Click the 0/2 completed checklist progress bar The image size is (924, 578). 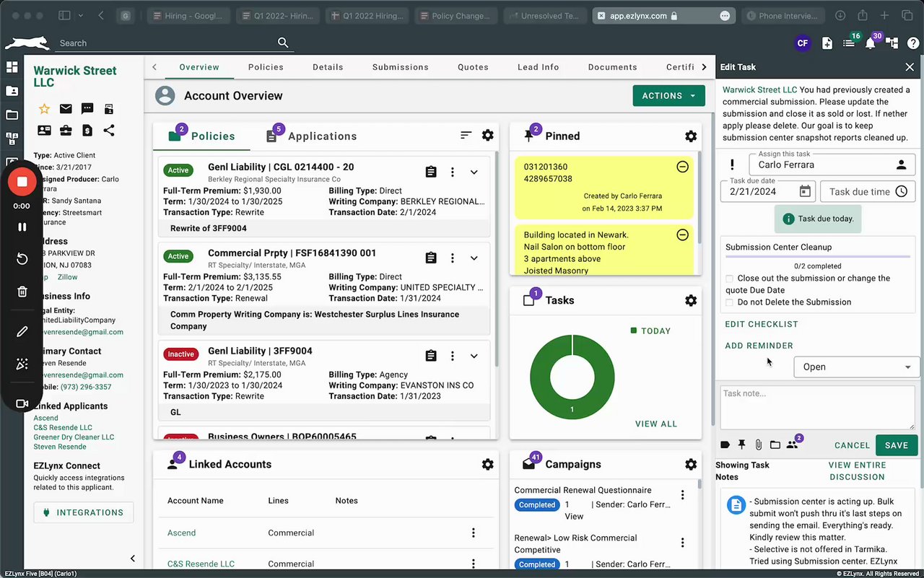pos(818,256)
